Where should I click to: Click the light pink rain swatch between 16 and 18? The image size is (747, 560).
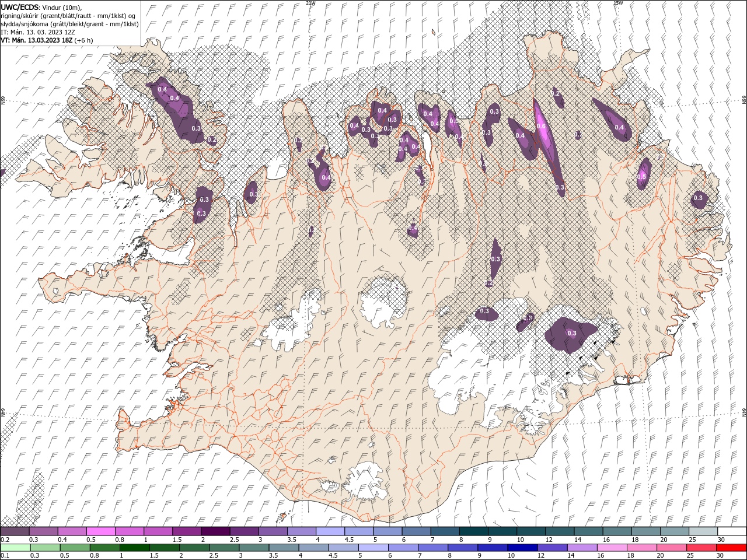point(612,548)
